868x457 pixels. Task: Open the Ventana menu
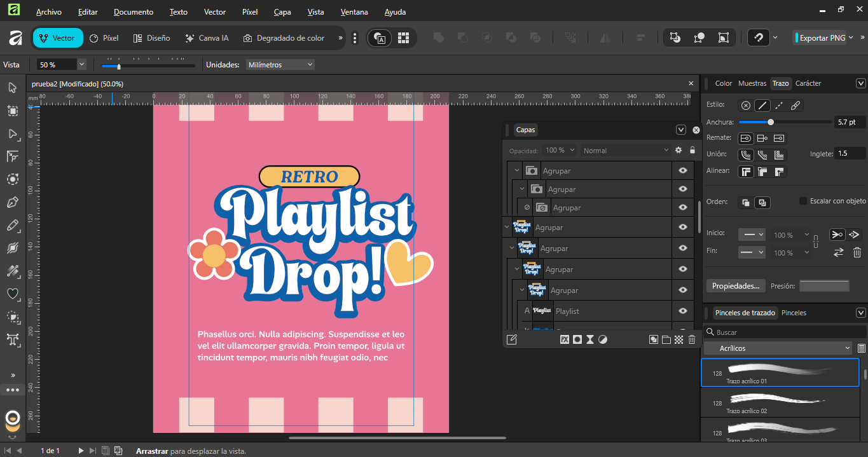tap(354, 11)
